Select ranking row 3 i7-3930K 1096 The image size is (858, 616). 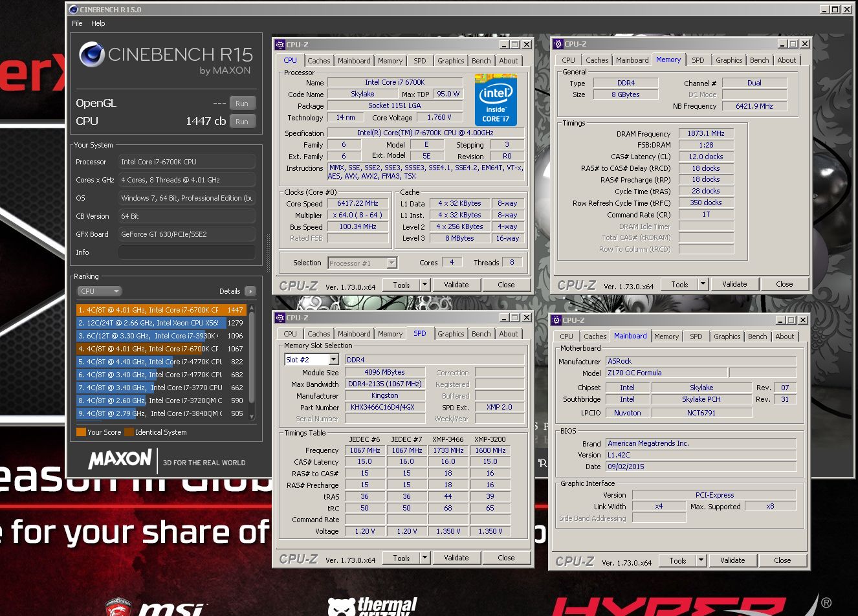coord(160,336)
